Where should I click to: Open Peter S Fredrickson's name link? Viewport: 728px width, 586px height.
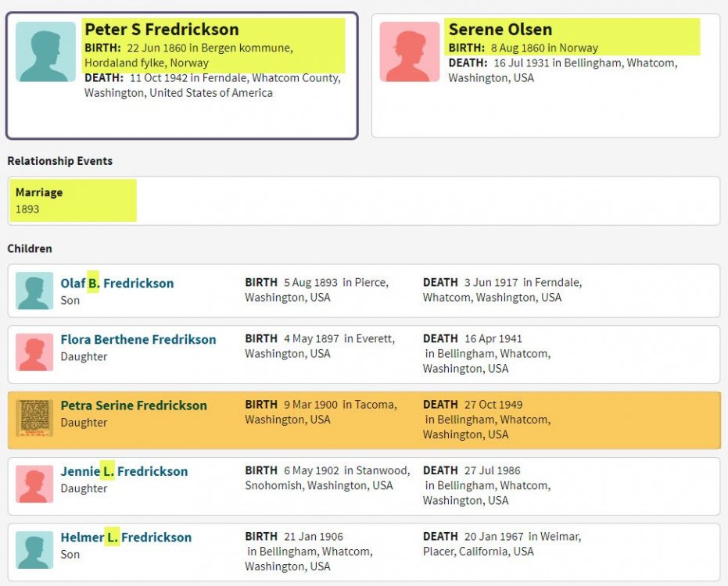point(162,30)
